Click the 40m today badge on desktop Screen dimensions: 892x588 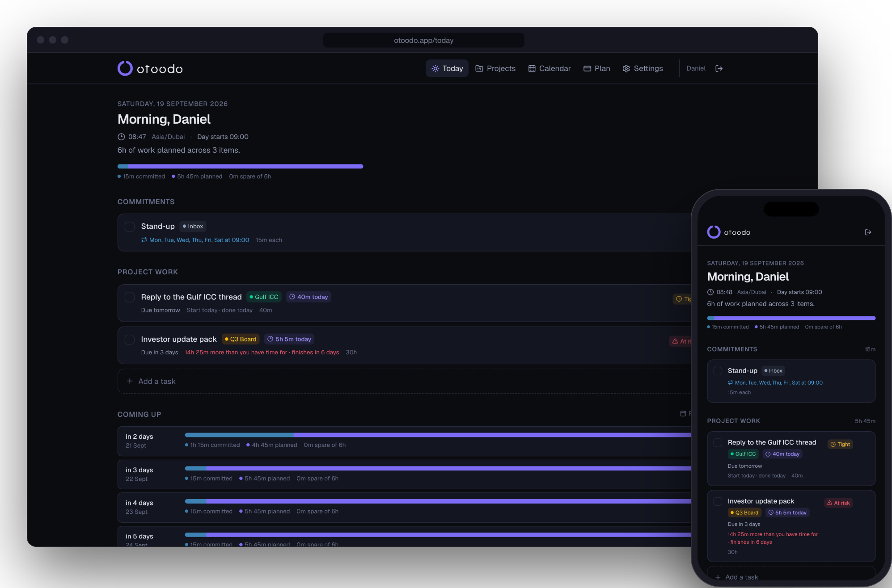(x=309, y=297)
